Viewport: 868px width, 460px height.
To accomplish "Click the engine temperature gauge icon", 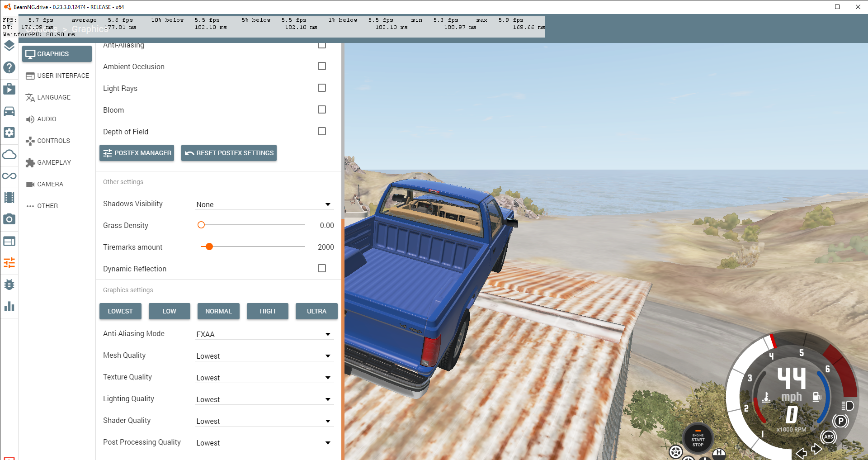I will point(766,397).
